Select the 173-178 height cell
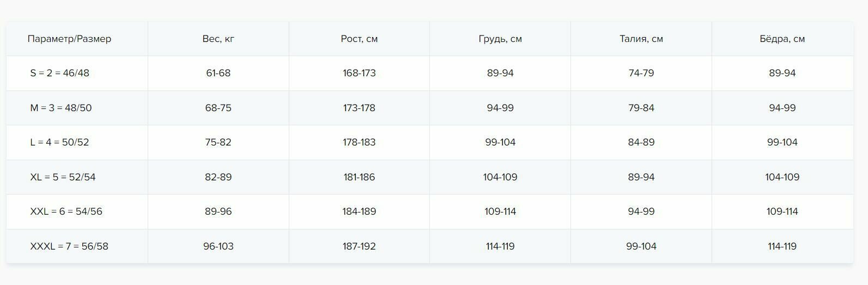868x285 pixels. [359, 108]
